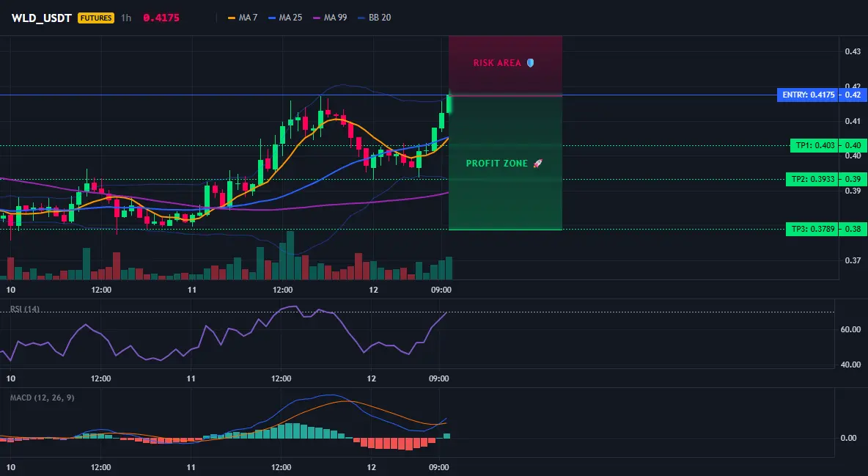
Task: Click the 09:00 time label under price chart
Action: (x=441, y=290)
